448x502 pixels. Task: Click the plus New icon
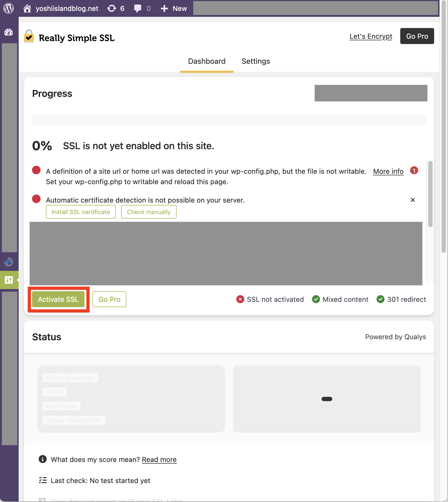tap(164, 9)
